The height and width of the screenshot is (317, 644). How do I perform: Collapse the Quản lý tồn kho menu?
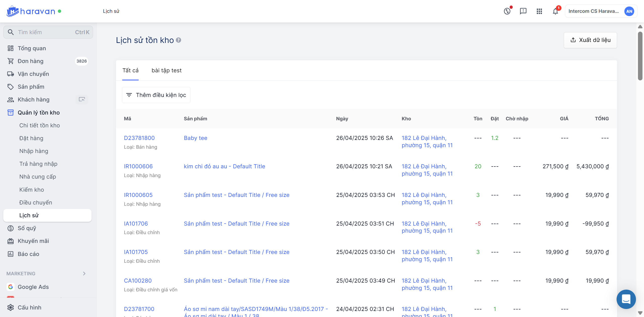[38, 113]
